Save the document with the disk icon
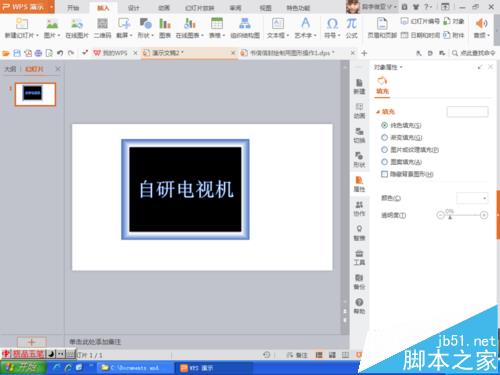The height and width of the screenshot is (375, 500). [x=17, y=53]
